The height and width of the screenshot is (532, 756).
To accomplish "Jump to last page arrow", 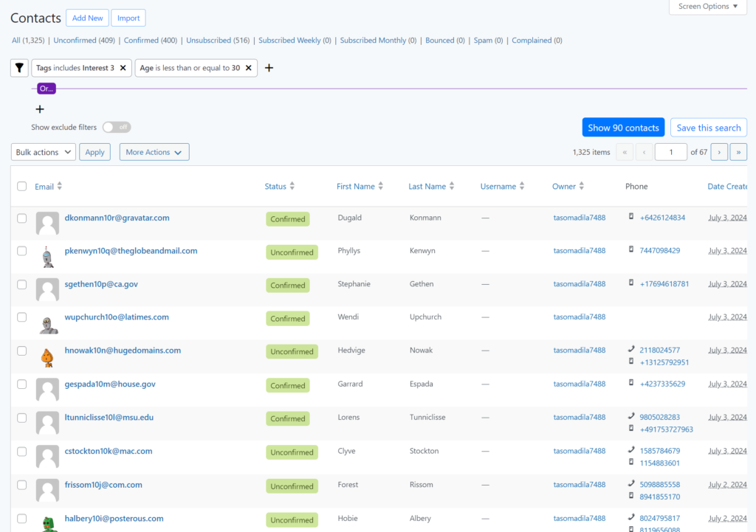I will coord(738,152).
